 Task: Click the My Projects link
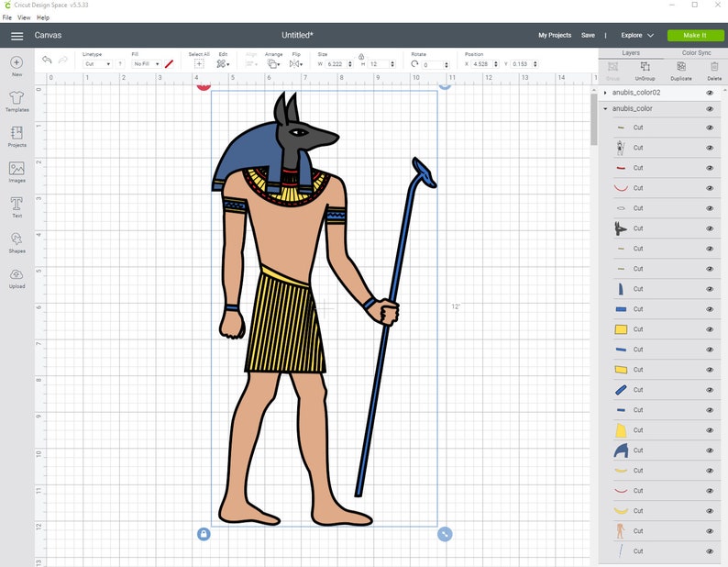click(x=555, y=35)
